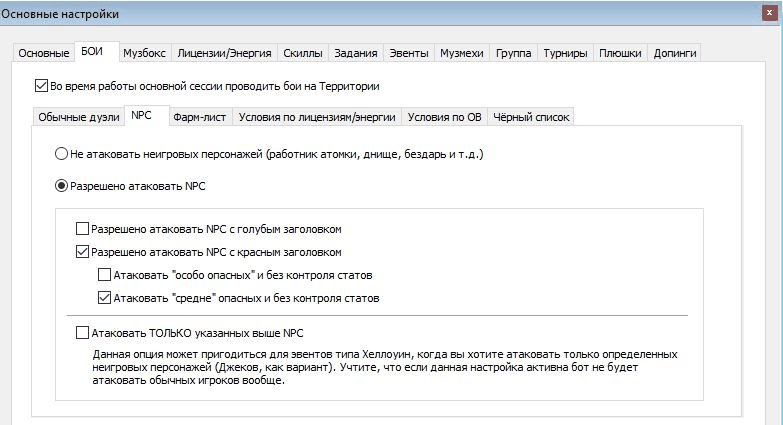
Task: Open Условия по лицензиям/энергии sub-tab
Action: click(317, 117)
